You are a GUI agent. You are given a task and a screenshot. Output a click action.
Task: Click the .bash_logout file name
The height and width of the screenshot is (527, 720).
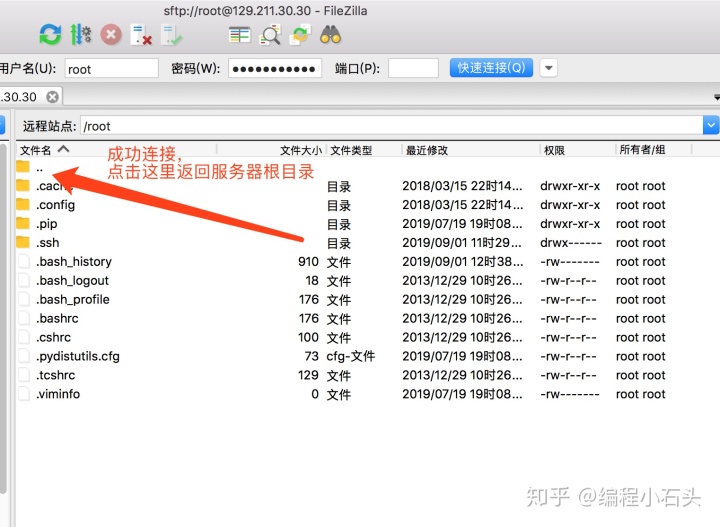point(73,280)
